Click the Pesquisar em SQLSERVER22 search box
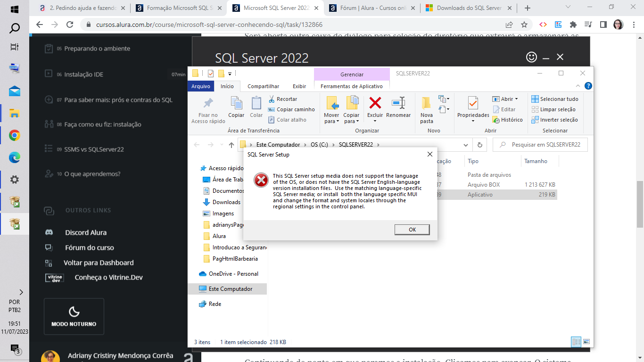 [x=540, y=145]
